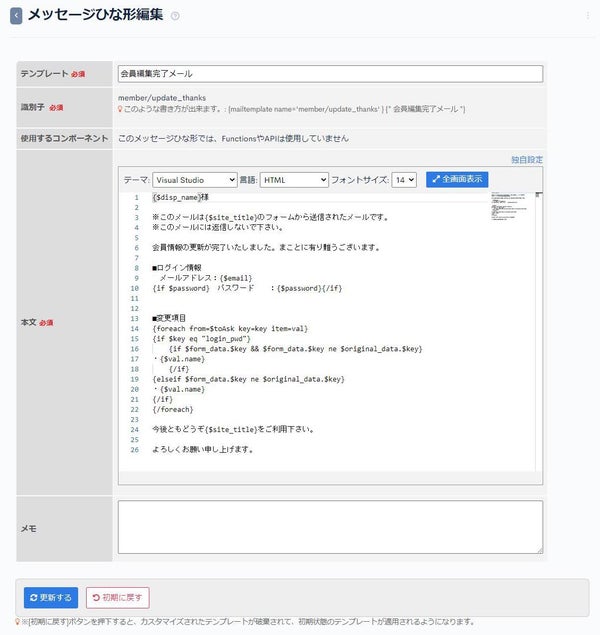Viewport: 600px width, 635px height.
Task: Open the フォントサイズ dropdown showing 14
Action: pyautogui.click(x=404, y=180)
